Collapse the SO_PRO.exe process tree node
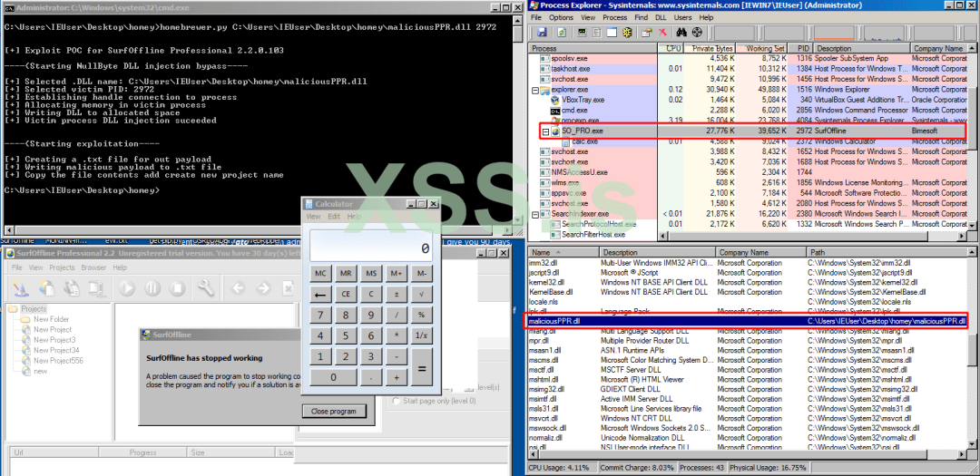Image resolution: width=980 pixels, height=476 pixels. coord(545,131)
